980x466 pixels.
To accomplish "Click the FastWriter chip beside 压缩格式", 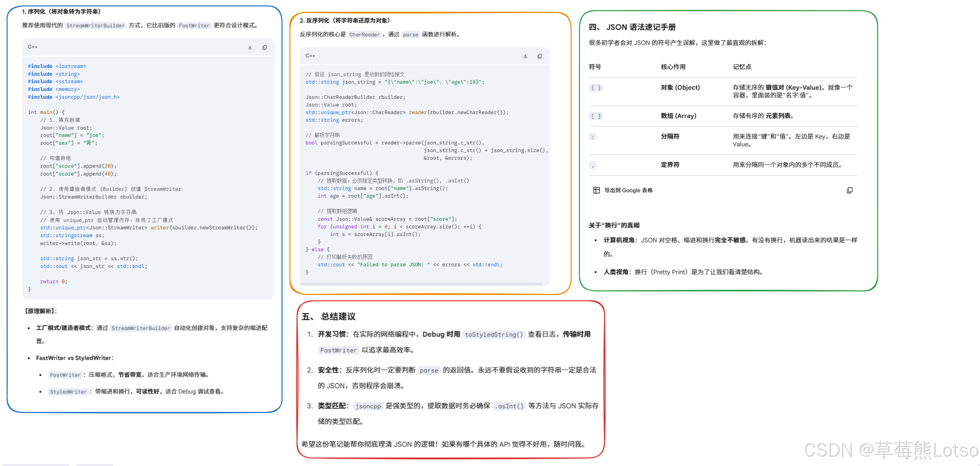I will [x=65, y=375].
